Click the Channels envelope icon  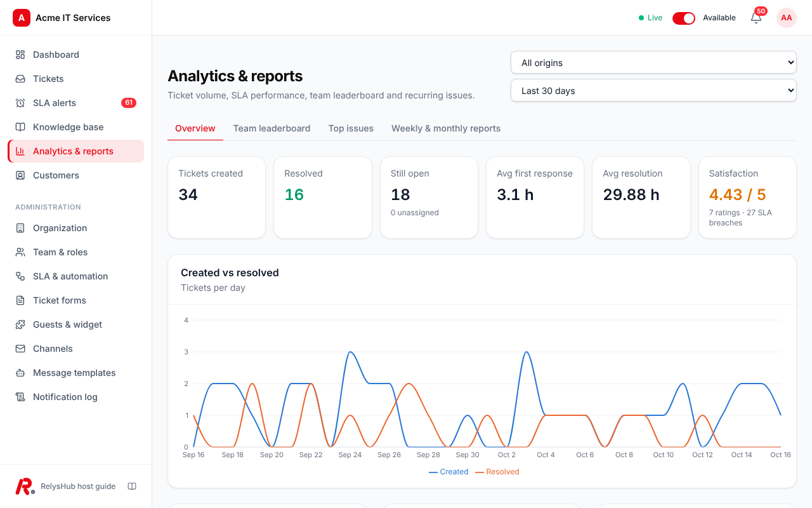(20, 349)
